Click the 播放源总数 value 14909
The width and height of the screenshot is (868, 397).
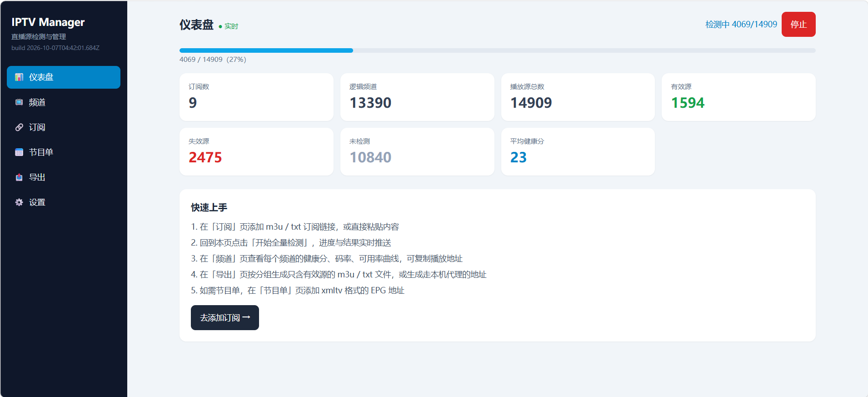click(x=531, y=103)
